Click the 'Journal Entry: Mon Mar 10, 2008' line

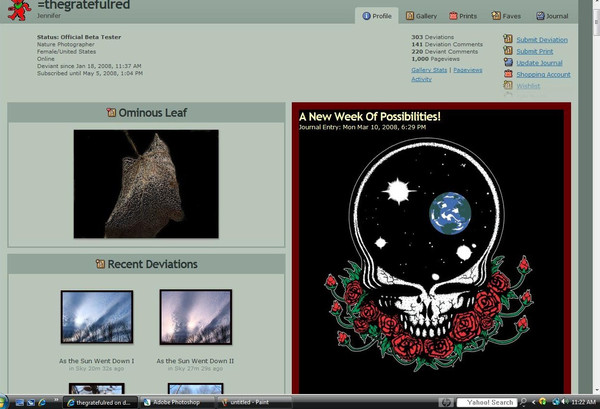click(x=362, y=127)
